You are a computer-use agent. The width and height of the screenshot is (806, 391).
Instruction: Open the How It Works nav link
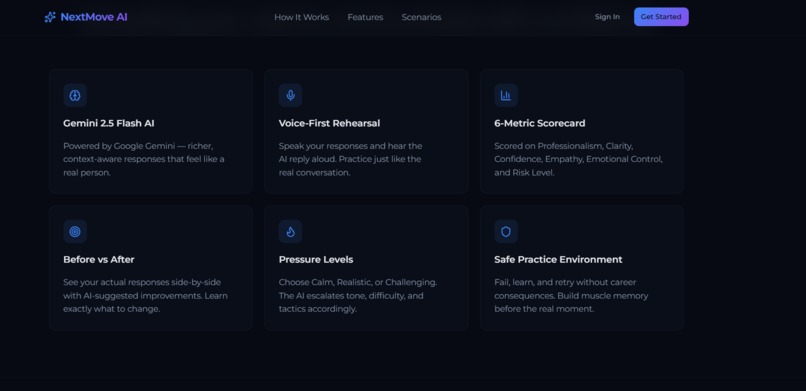pos(301,17)
